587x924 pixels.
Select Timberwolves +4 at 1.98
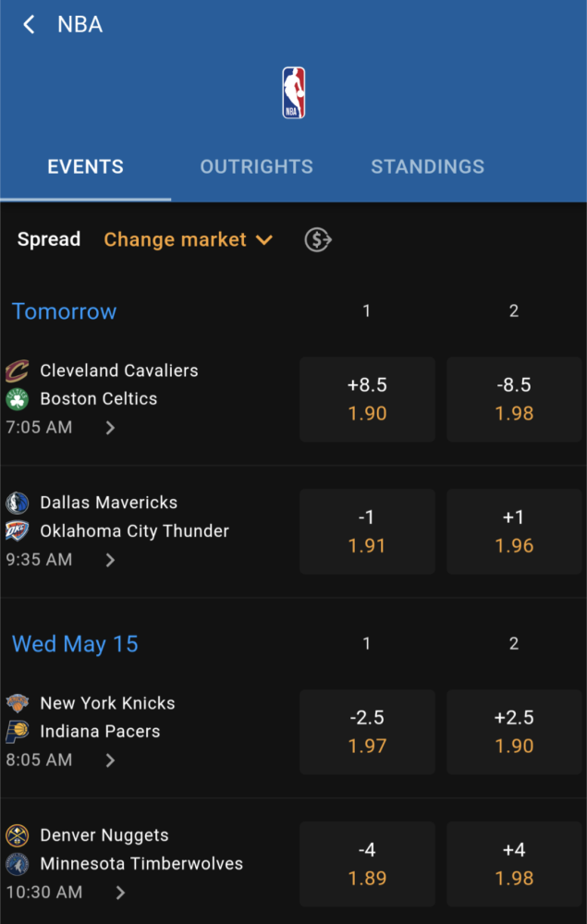point(514,864)
